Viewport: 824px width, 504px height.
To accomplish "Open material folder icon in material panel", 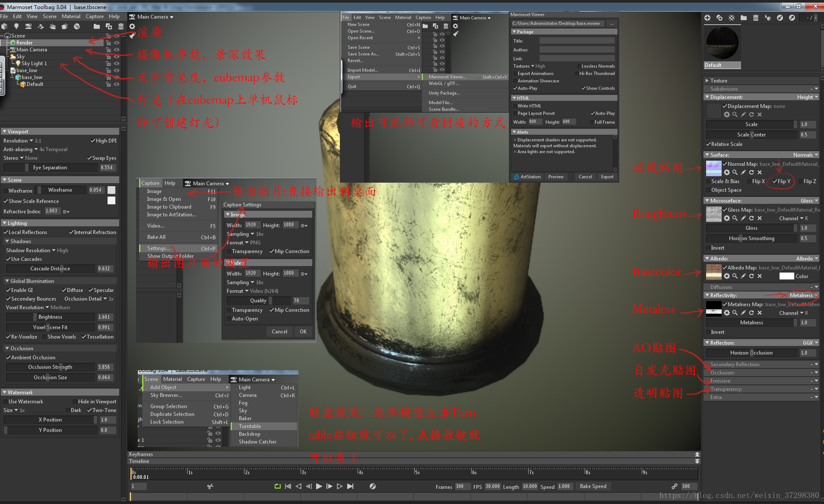I will [744, 18].
